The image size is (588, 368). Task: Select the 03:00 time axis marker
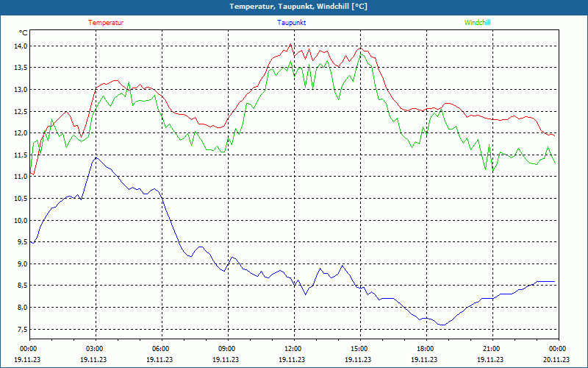[x=95, y=349]
